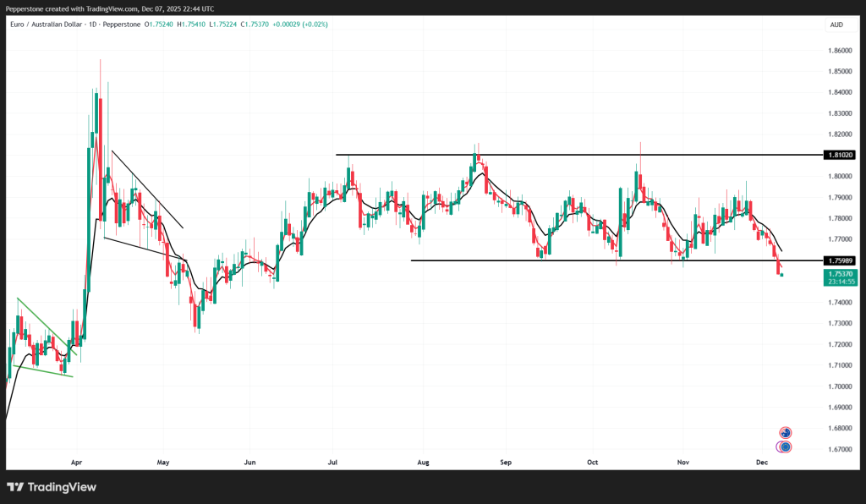Click the European Union flag event icon
The width and height of the screenshot is (866, 504).
click(x=785, y=446)
